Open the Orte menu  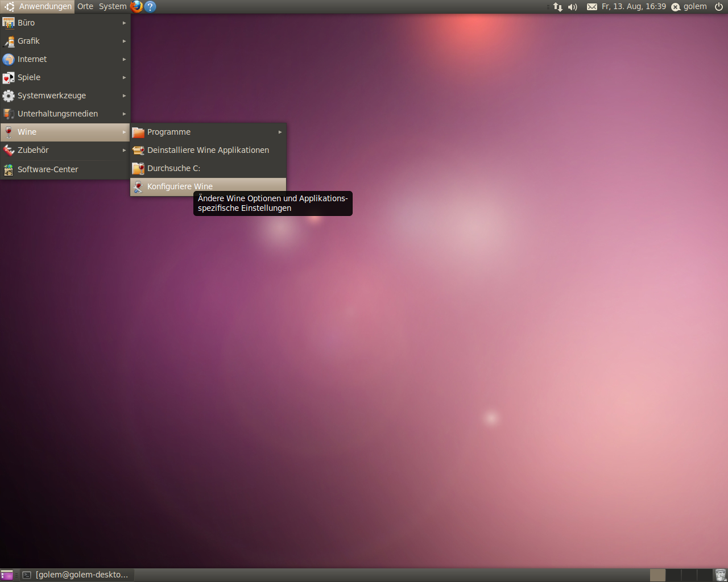[85, 6]
